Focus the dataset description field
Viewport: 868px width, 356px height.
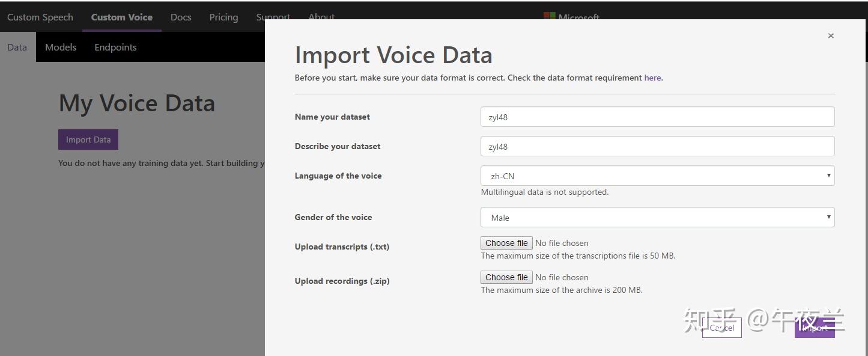[x=657, y=147]
